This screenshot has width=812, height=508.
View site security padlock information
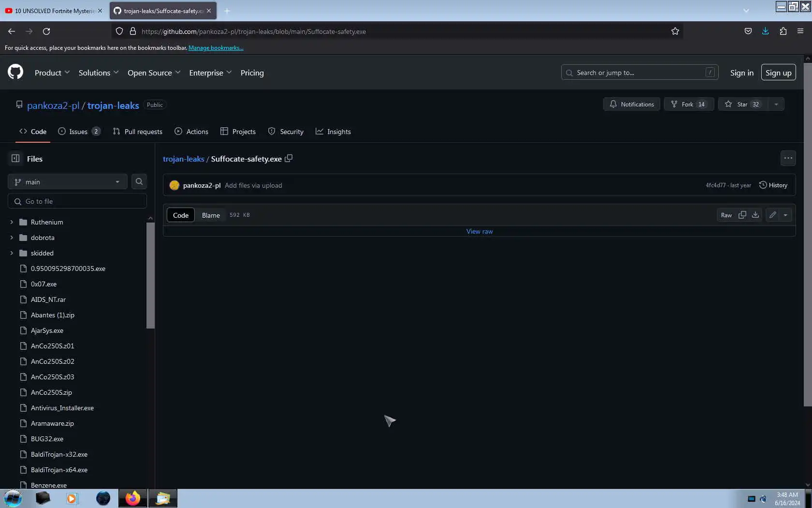(x=133, y=31)
